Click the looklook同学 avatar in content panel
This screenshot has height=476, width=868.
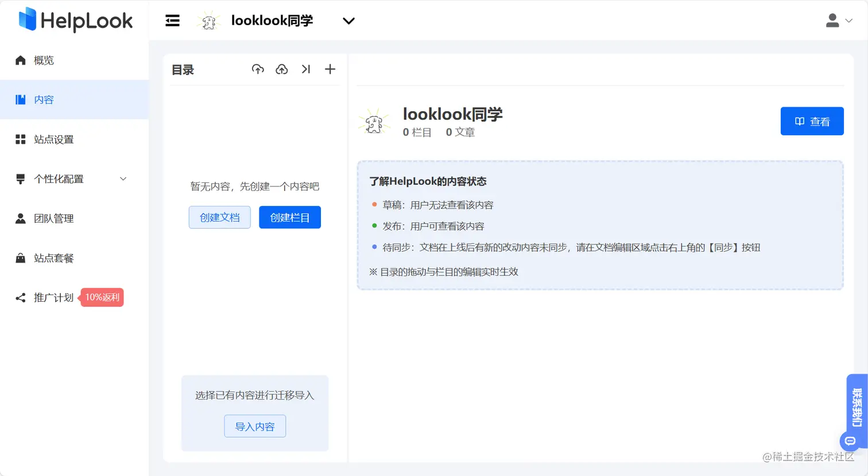(x=374, y=122)
